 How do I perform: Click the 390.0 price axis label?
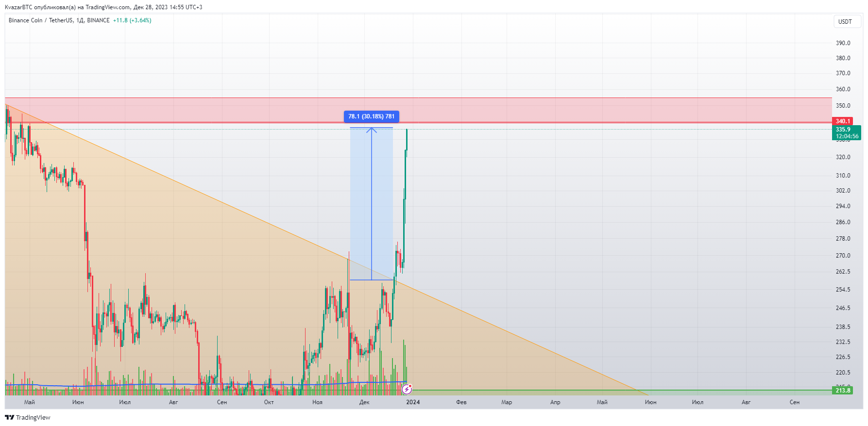(843, 43)
